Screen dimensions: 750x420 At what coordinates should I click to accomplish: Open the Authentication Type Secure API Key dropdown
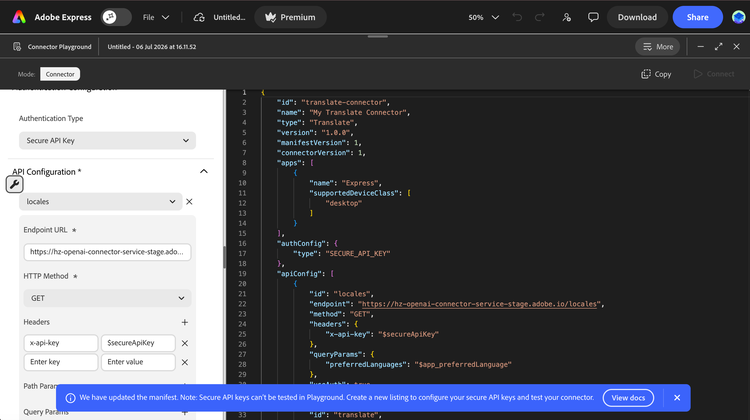tap(108, 141)
